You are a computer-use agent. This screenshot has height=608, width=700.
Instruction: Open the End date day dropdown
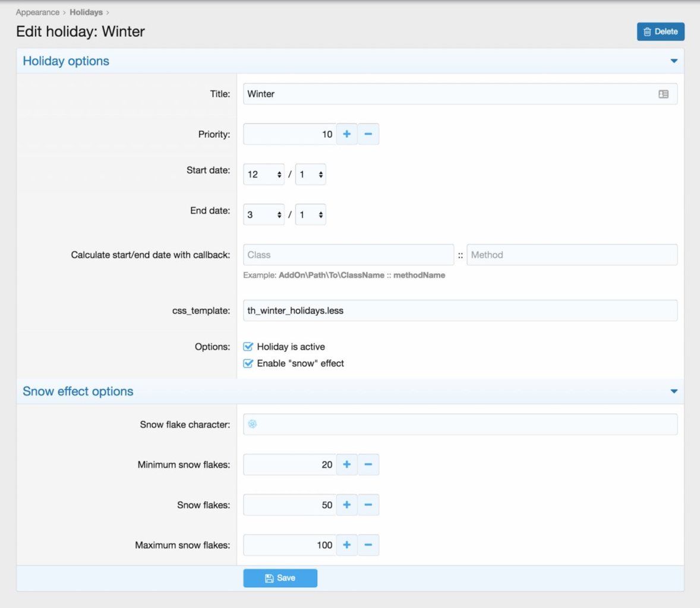(310, 215)
